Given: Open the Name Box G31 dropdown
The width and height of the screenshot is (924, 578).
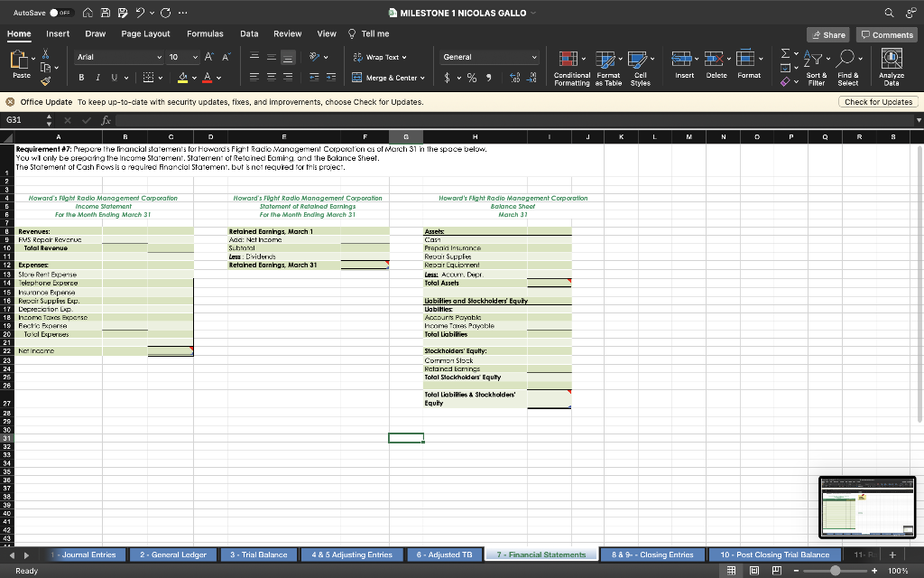Looking at the screenshot, I should pyautogui.click(x=49, y=120).
